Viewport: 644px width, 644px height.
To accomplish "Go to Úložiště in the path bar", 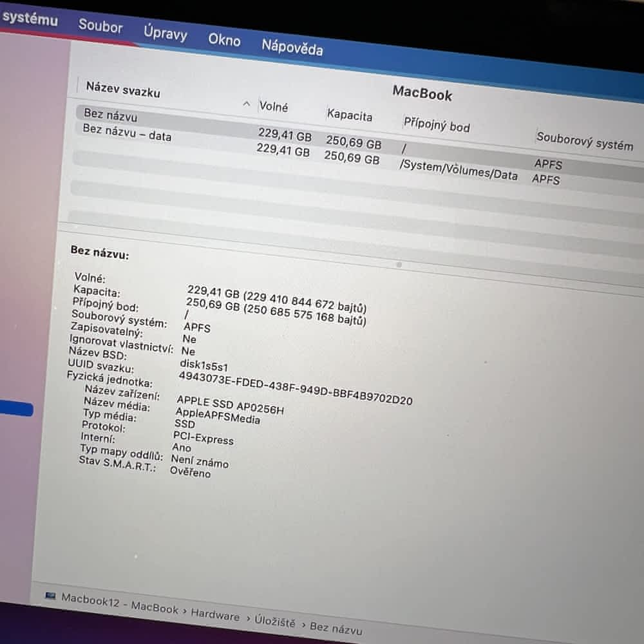I will coord(275,621).
